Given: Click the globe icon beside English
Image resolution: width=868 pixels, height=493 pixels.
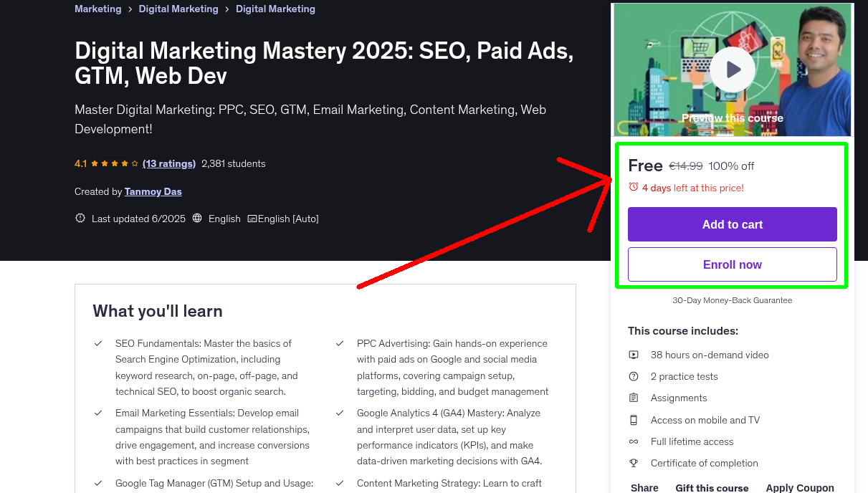Looking at the screenshot, I should pos(198,219).
